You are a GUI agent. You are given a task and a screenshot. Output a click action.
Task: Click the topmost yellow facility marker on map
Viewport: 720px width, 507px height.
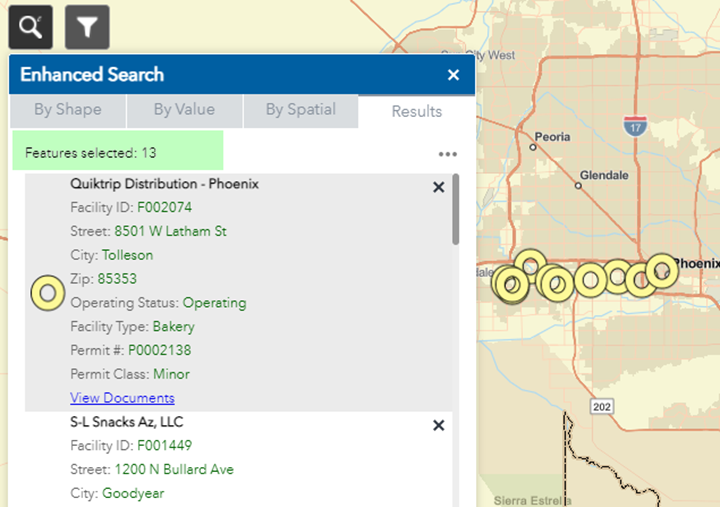coord(530,265)
